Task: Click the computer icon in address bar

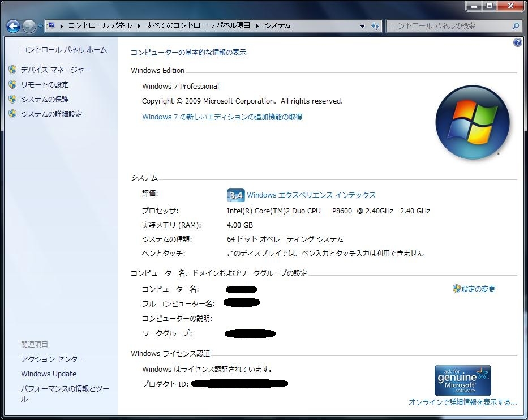Action: pyautogui.click(x=51, y=25)
